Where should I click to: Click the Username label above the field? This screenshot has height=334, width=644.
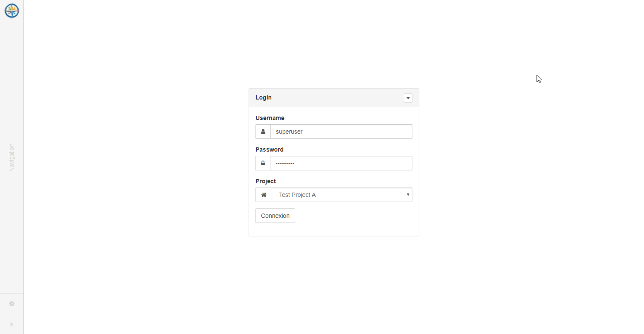pos(270,118)
